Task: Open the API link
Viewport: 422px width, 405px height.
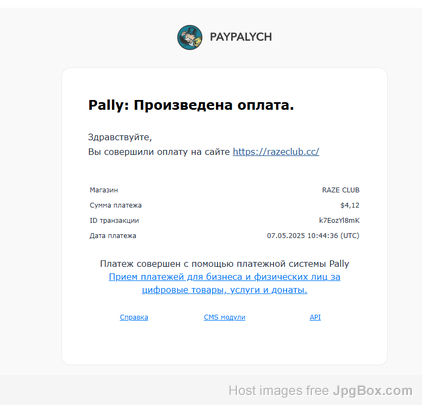Action: (315, 317)
